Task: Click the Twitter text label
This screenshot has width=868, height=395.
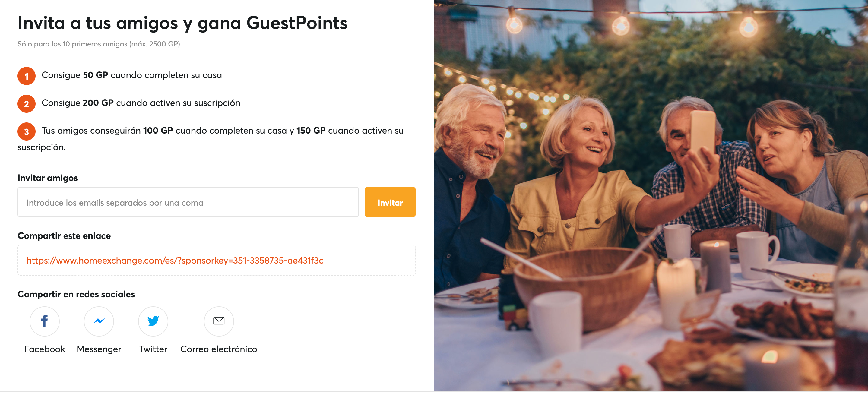Action: (x=153, y=349)
